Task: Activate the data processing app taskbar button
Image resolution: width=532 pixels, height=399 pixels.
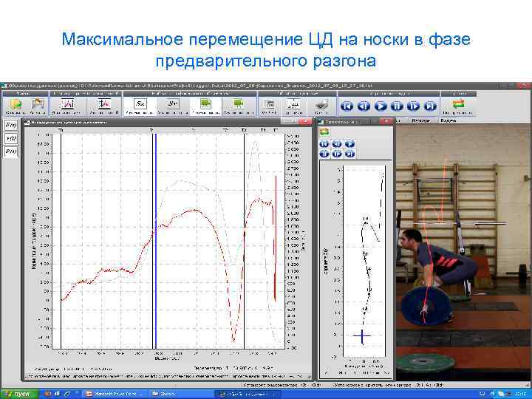Action: 248,394
